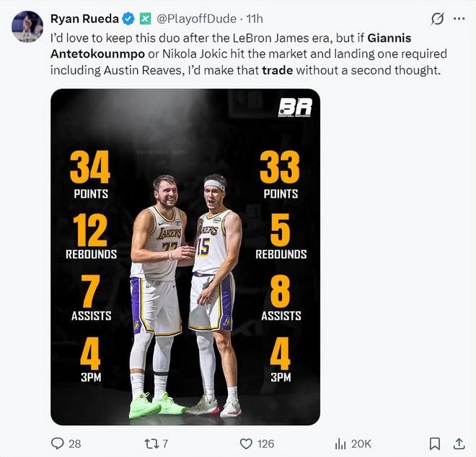Image resolution: width=476 pixels, height=457 pixels.
Task: Share the post via upload arrow icon
Action: click(x=459, y=443)
